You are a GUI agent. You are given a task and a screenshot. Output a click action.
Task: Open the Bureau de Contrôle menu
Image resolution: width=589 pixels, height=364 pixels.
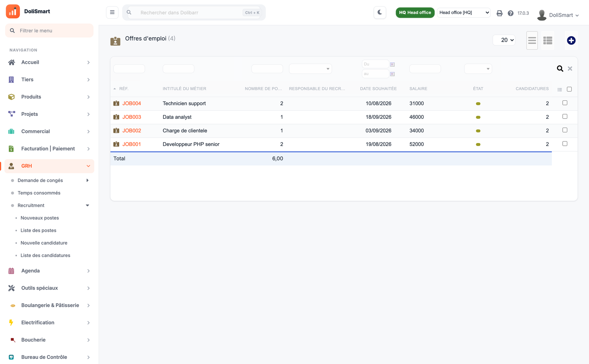click(49, 357)
